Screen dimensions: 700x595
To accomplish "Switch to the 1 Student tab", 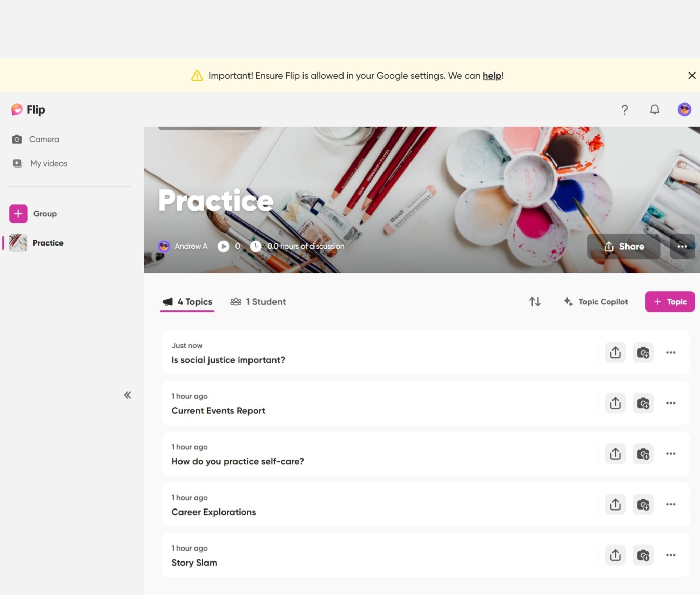I will [258, 302].
